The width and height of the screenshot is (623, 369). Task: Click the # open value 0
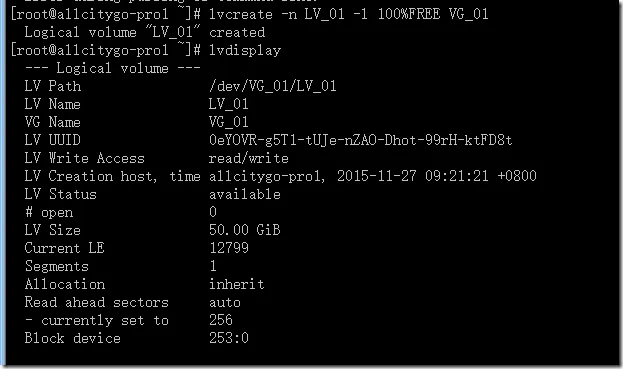213,212
